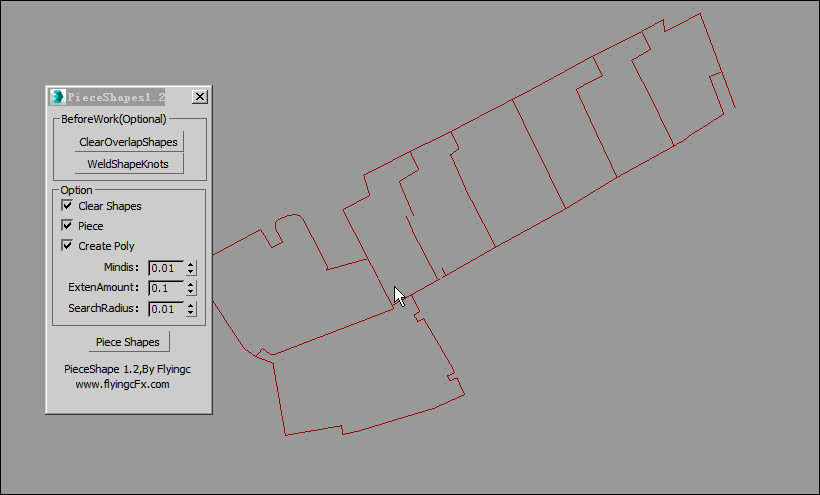Click the SearchRadius label

point(104,308)
